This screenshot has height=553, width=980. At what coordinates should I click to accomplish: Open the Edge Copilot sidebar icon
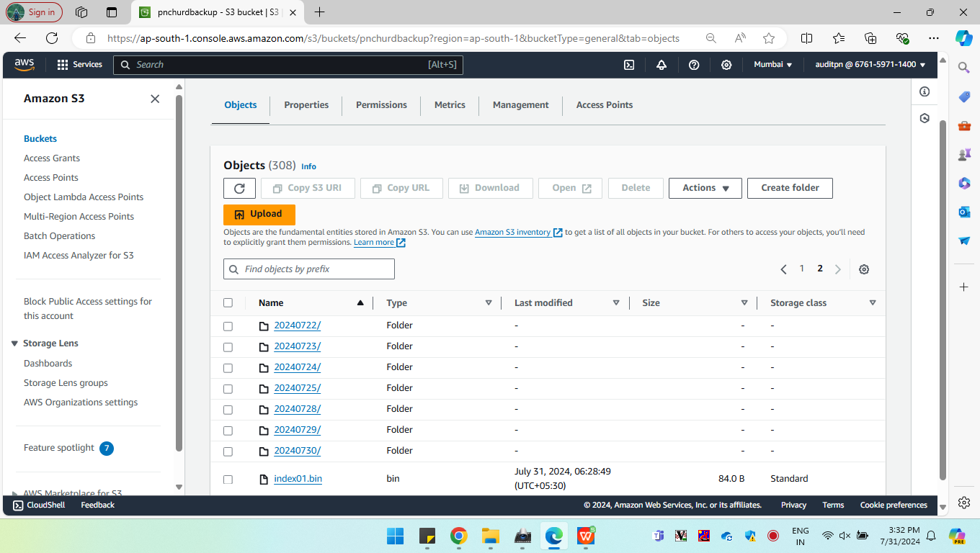pyautogui.click(x=964, y=38)
